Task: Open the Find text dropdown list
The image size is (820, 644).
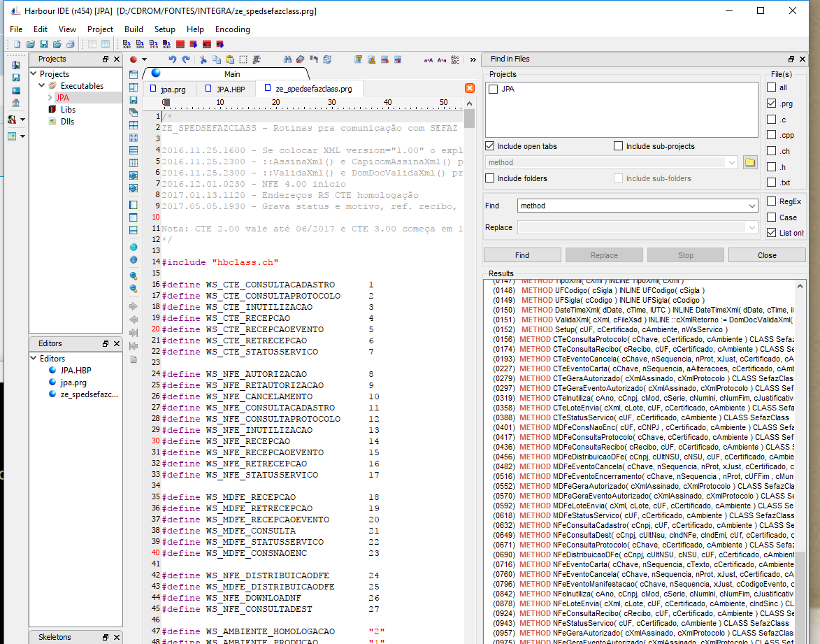Action: [x=751, y=206]
